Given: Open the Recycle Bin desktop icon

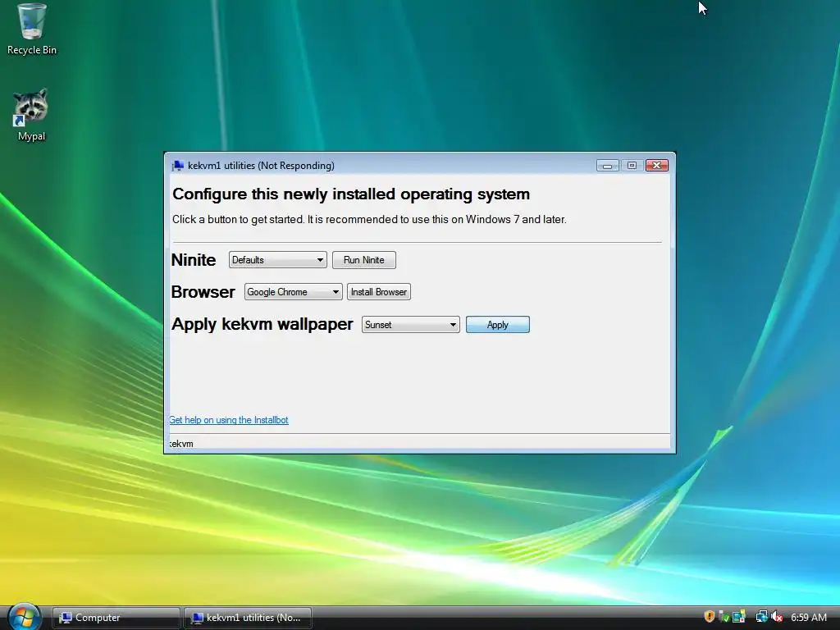Looking at the screenshot, I should pos(31,29).
